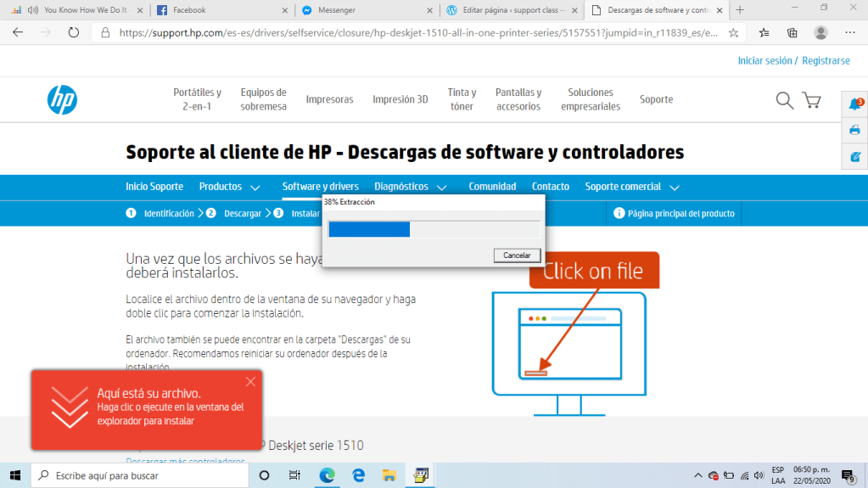Click the extraction progress bar
The height and width of the screenshot is (488, 868).
click(433, 229)
